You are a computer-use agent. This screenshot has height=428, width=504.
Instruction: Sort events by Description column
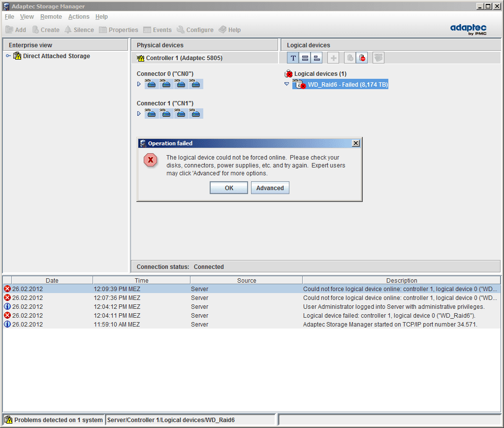tap(402, 280)
